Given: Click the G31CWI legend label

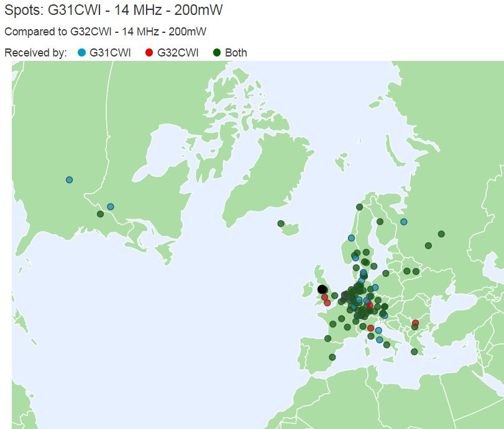Looking at the screenshot, I should click(x=110, y=53).
